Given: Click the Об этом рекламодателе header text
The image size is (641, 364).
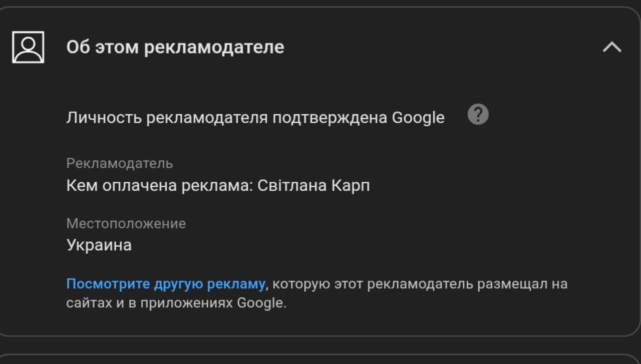Looking at the screenshot, I should click(175, 47).
